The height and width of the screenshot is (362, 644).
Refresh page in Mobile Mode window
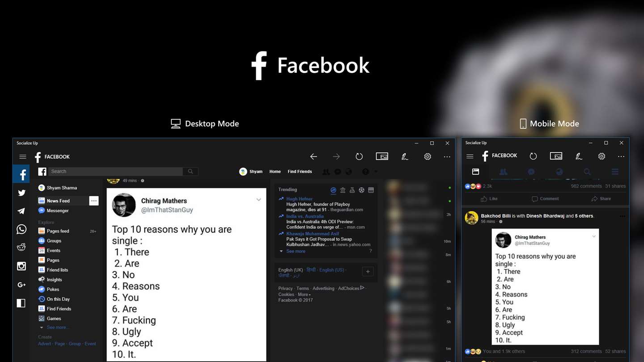533,156
